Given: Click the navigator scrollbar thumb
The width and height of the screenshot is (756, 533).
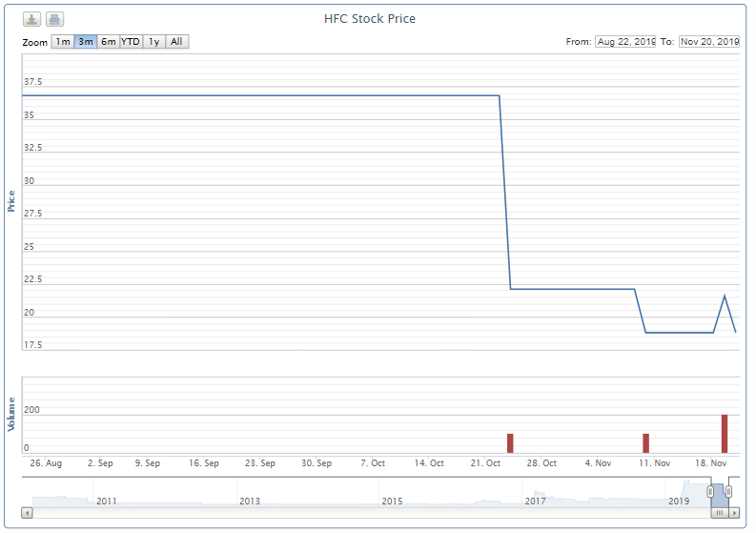Looking at the screenshot, I should pyautogui.click(x=720, y=513).
